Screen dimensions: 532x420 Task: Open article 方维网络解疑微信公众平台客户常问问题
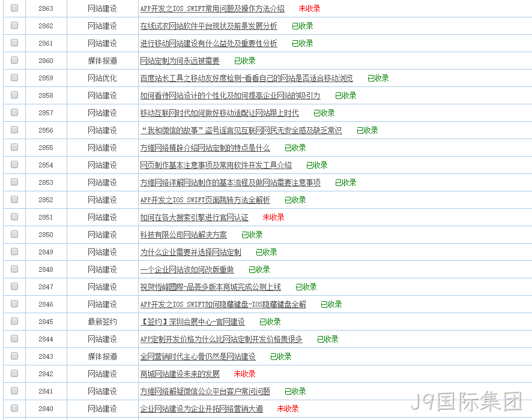point(205,392)
